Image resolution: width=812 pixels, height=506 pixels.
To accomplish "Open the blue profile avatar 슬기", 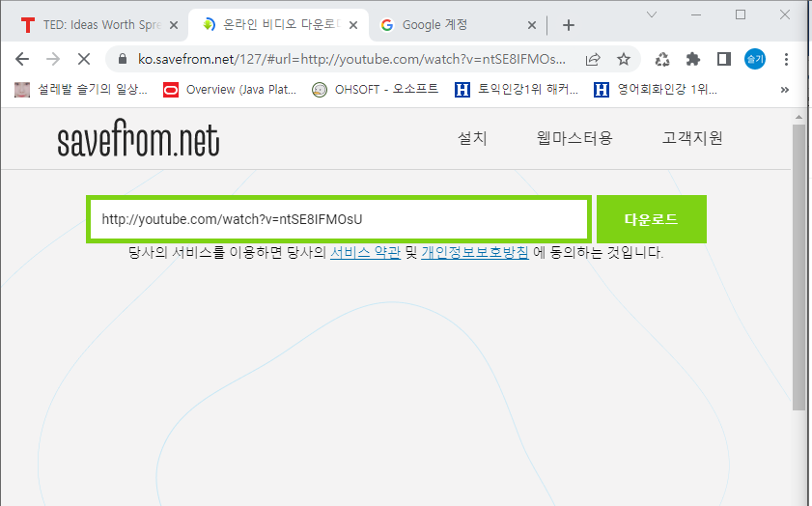I will click(755, 59).
